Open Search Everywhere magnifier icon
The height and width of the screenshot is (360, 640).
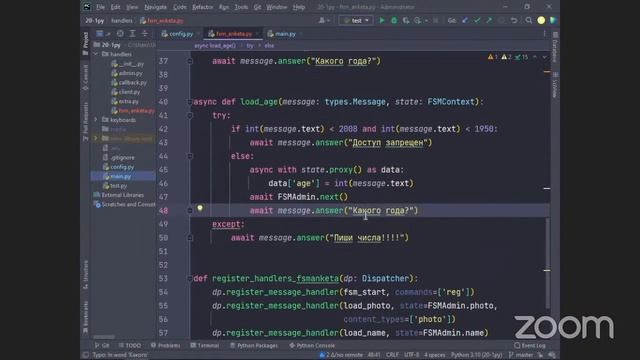[529, 20]
